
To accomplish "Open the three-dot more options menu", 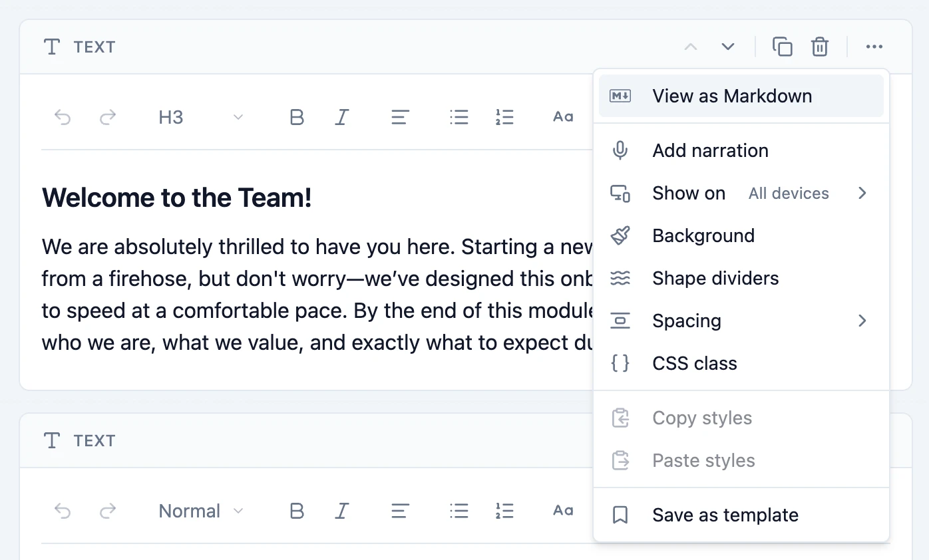I will (x=874, y=47).
